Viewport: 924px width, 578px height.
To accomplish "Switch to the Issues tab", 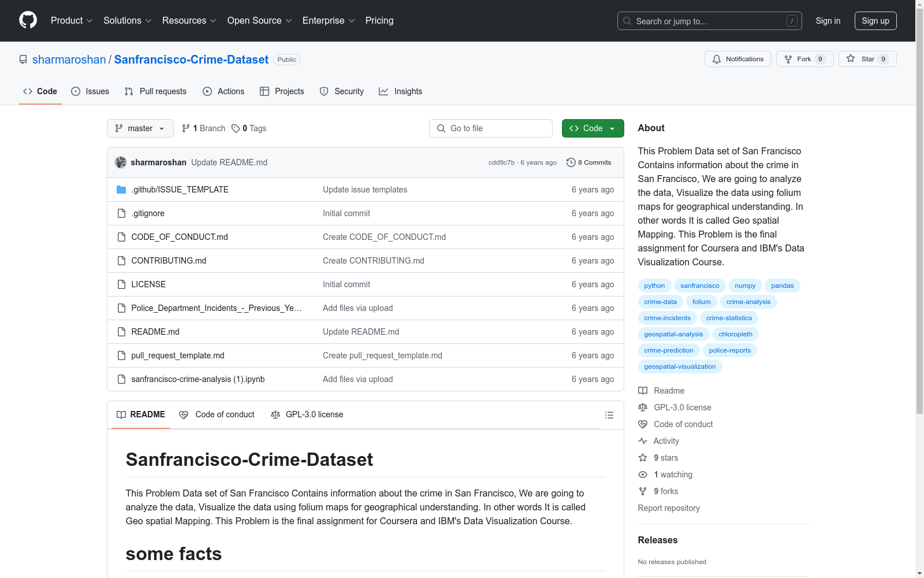I will coord(90,91).
